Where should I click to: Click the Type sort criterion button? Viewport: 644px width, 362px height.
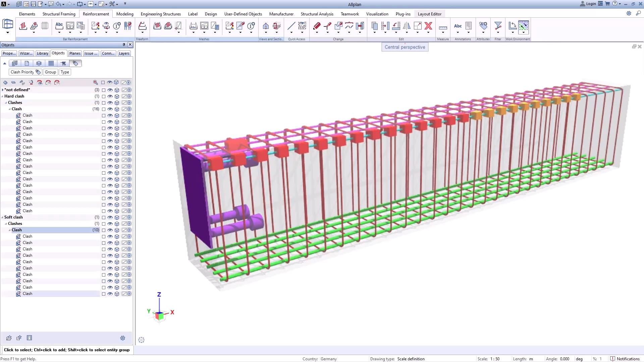(65, 72)
